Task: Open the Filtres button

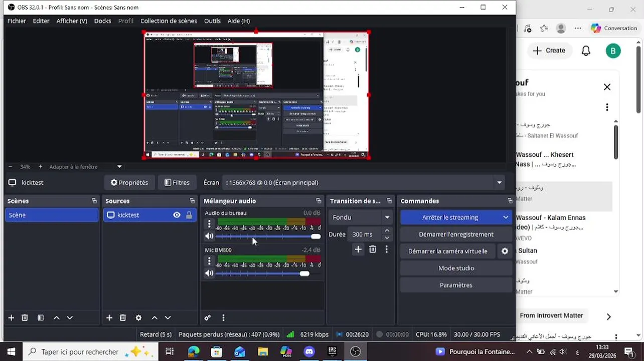Action: pyautogui.click(x=177, y=183)
